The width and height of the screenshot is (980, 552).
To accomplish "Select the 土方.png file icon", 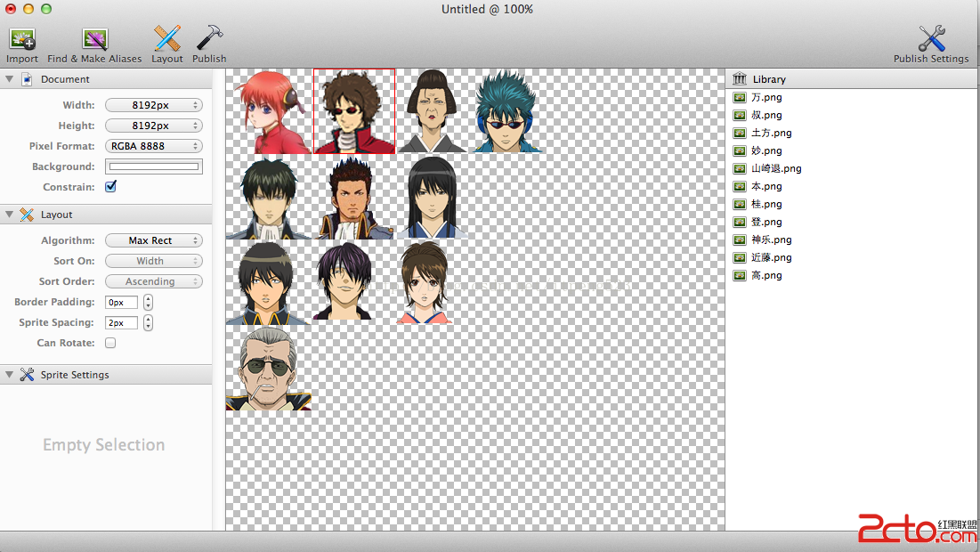I will [x=740, y=134].
